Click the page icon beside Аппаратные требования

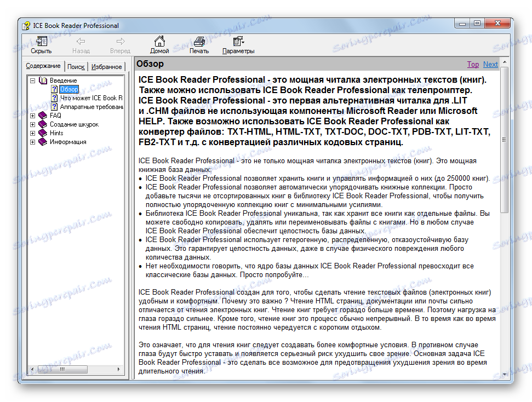click(54, 106)
